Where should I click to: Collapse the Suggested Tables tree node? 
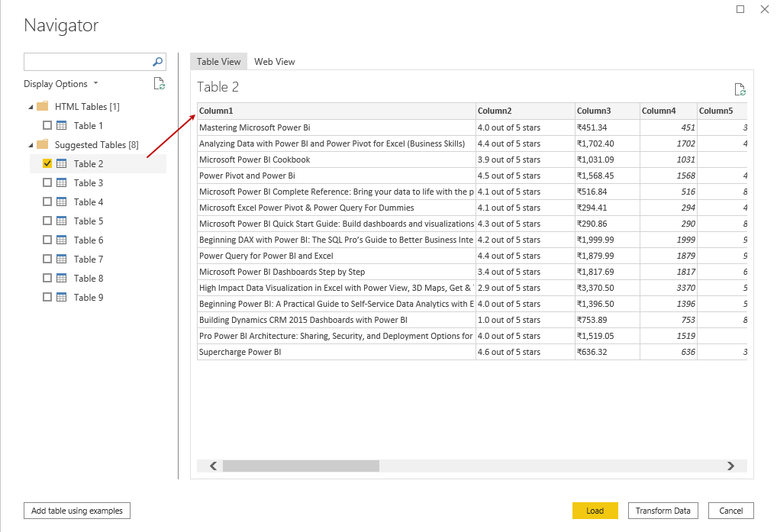tap(31, 145)
